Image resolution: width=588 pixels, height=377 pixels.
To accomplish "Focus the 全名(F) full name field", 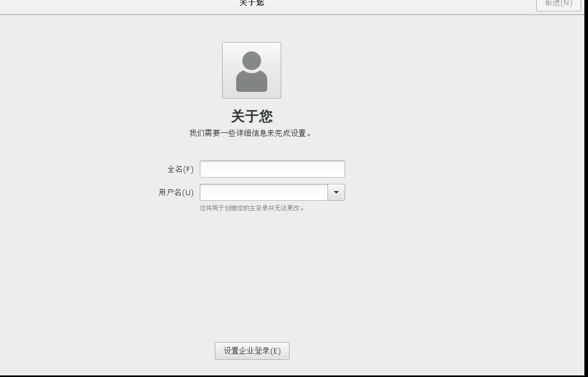I will 272,169.
